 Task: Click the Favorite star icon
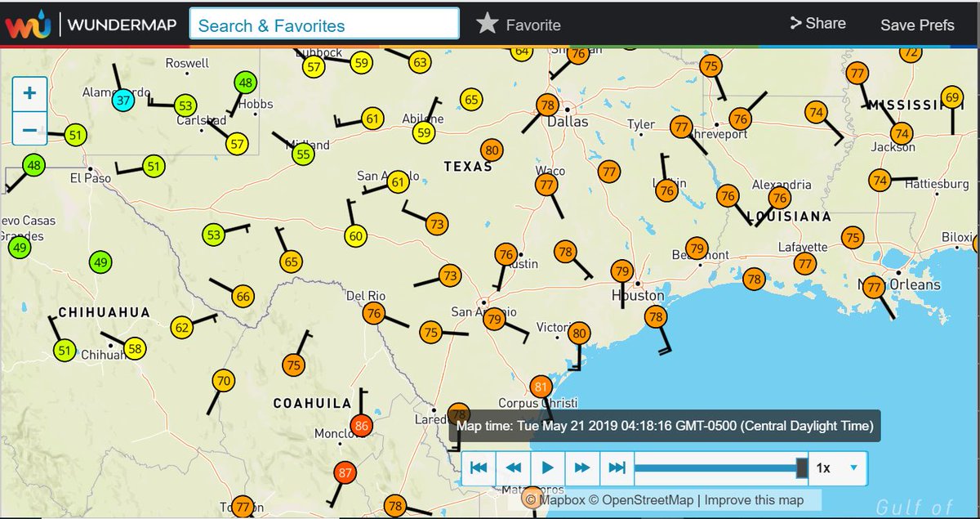pos(488,24)
